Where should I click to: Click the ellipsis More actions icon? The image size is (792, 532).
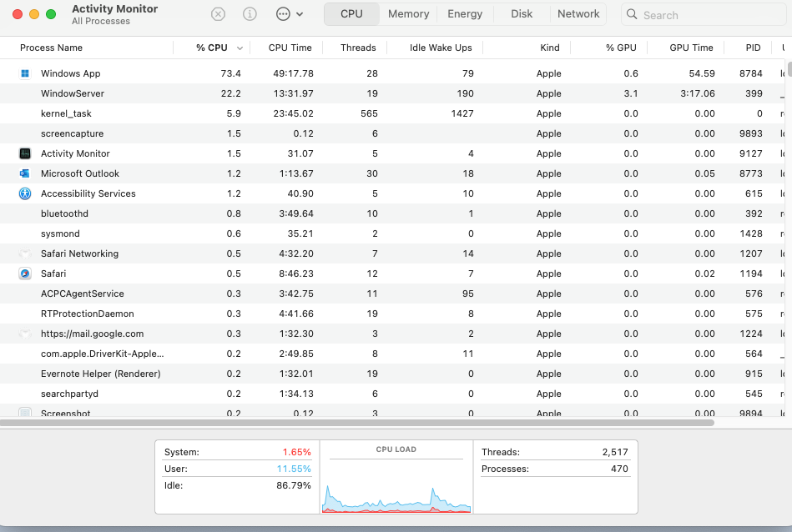coord(283,14)
